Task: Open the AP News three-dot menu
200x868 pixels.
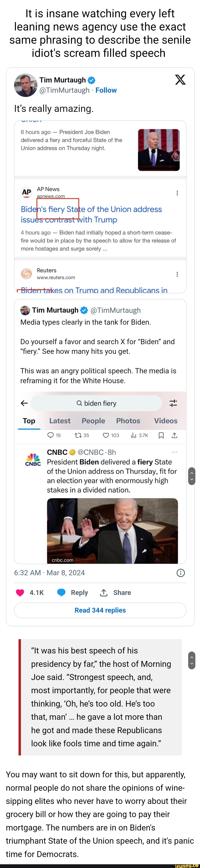Action: coord(177,193)
